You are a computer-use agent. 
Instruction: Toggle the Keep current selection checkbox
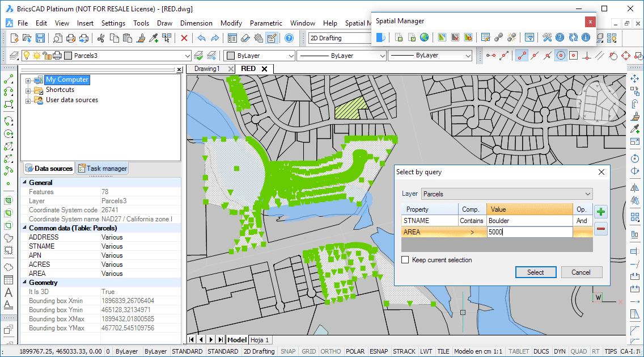click(x=405, y=260)
